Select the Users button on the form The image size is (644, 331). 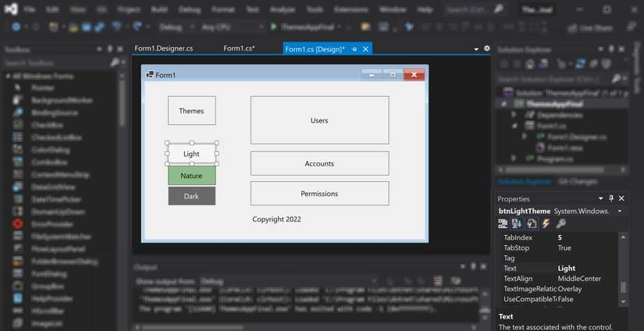(x=319, y=120)
